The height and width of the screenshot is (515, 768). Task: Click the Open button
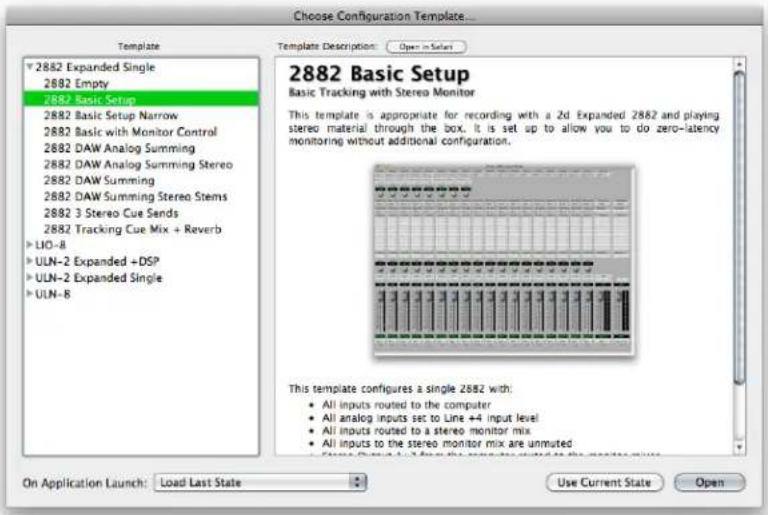click(710, 482)
